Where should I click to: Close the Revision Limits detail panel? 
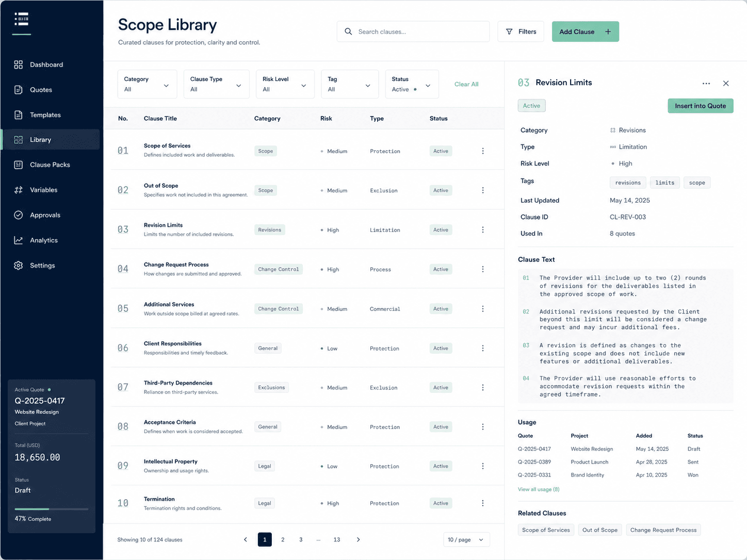click(726, 84)
